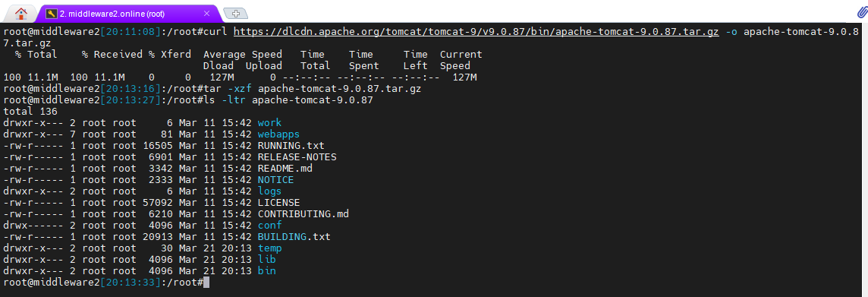The image size is (868, 297).
Task: Click the blue paperclip icon
Action: pyautogui.click(x=863, y=12)
